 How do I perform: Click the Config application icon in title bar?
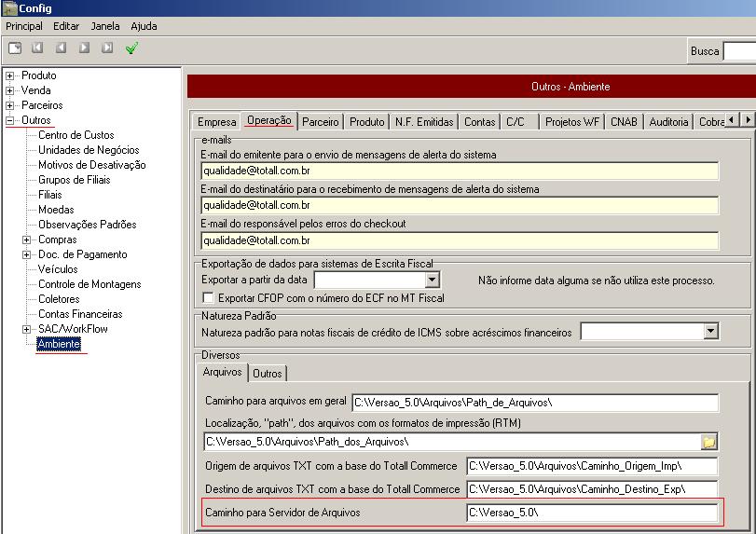[x=9, y=8]
